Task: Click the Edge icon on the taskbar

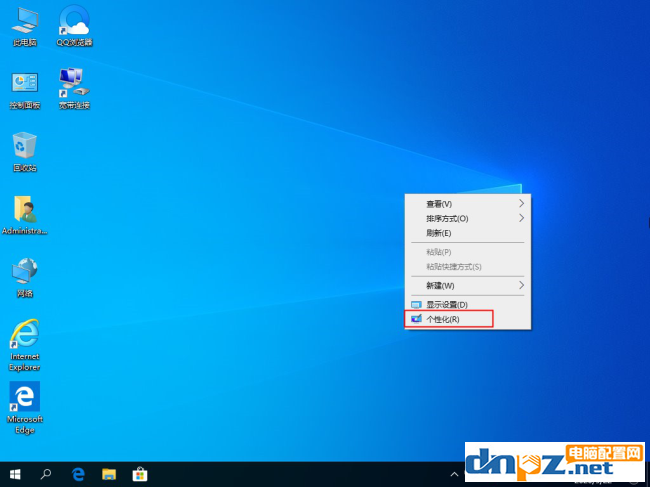Action: pyautogui.click(x=78, y=473)
